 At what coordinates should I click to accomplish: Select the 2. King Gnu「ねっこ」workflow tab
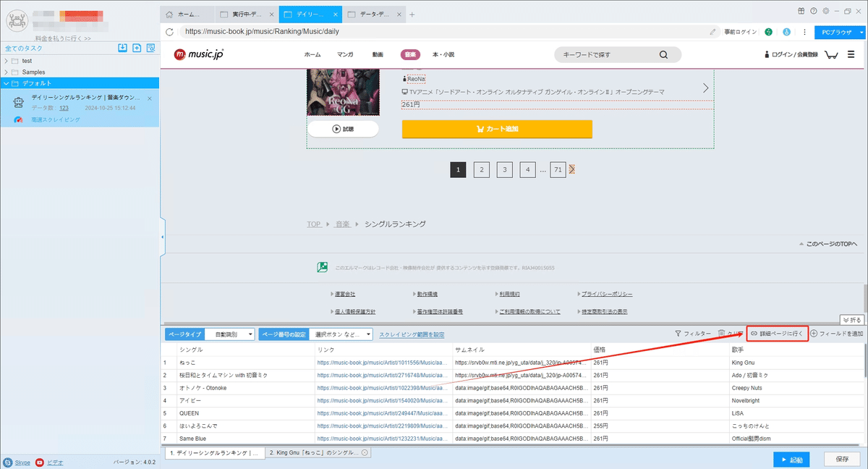tap(318, 452)
